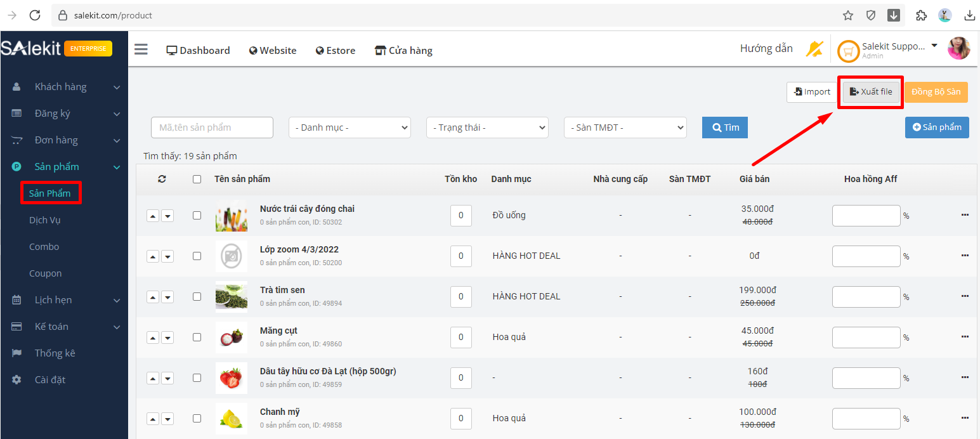
Task: Open the Danh mục filter dropdown
Action: [x=350, y=128]
